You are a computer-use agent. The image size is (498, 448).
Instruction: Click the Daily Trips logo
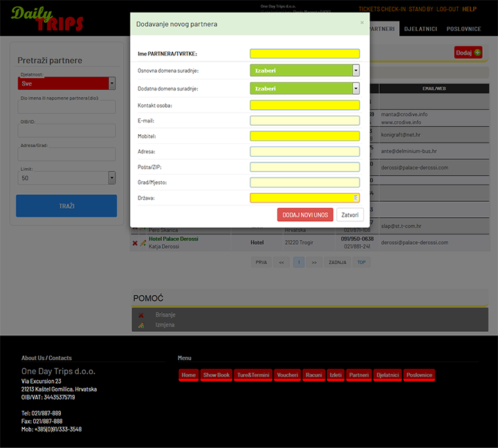[x=47, y=19]
